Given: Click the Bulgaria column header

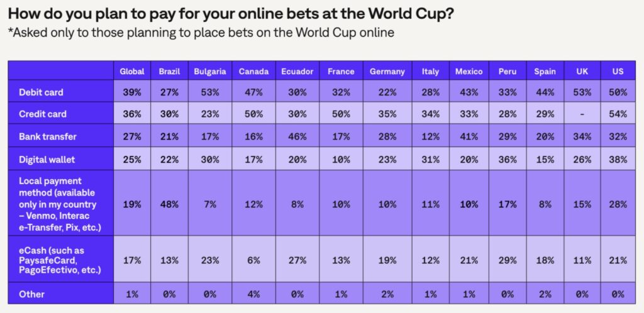Looking at the screenshot, I should [x=210, y=72].
